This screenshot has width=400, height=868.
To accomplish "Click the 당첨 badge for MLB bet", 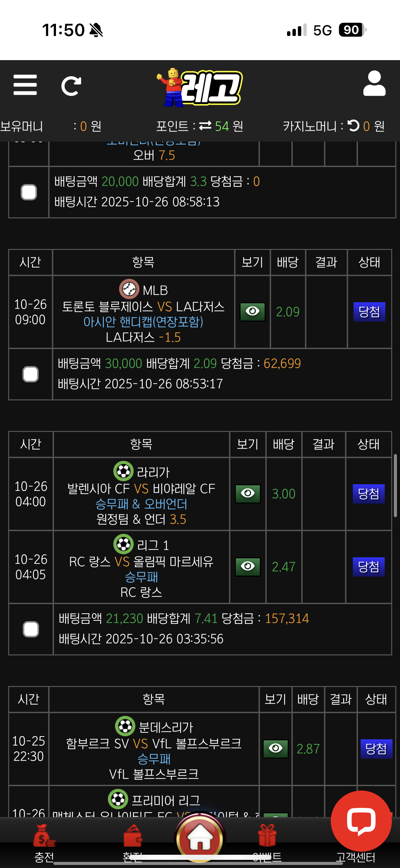I will click(369, 312).
